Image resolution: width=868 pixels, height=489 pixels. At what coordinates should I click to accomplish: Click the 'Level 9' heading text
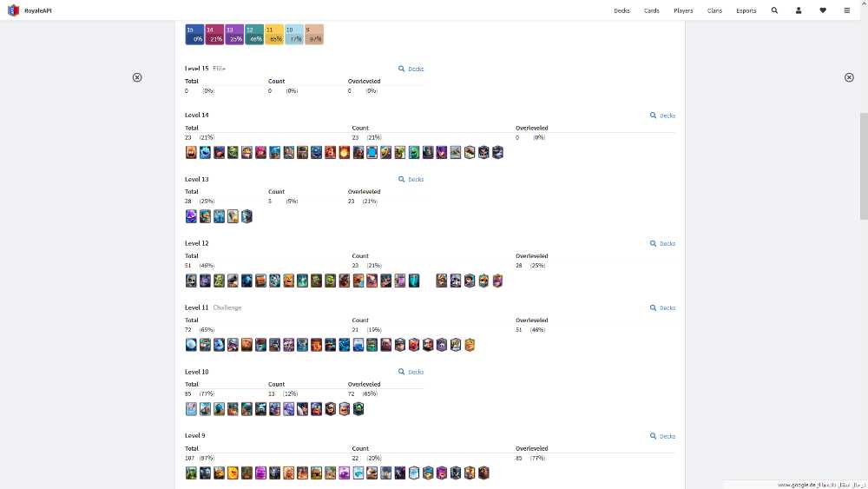pyautogui.click(x=194, y=436)
